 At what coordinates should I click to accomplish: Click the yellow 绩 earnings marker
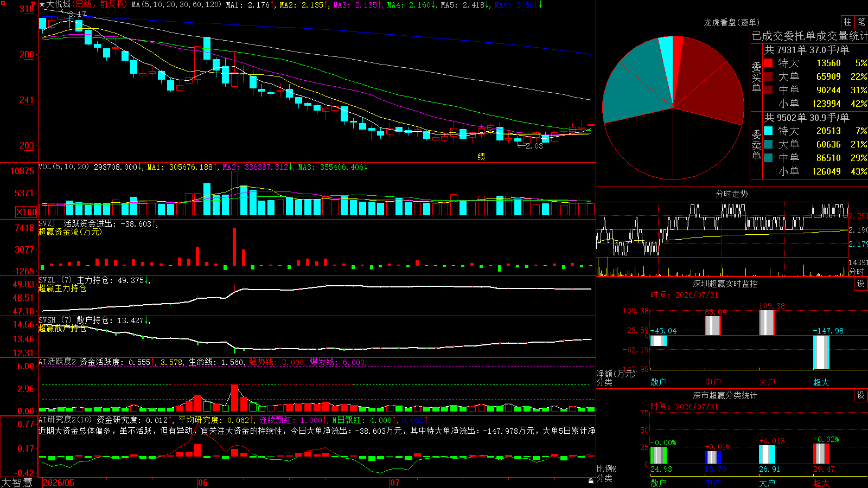click(x=481, y=157)
